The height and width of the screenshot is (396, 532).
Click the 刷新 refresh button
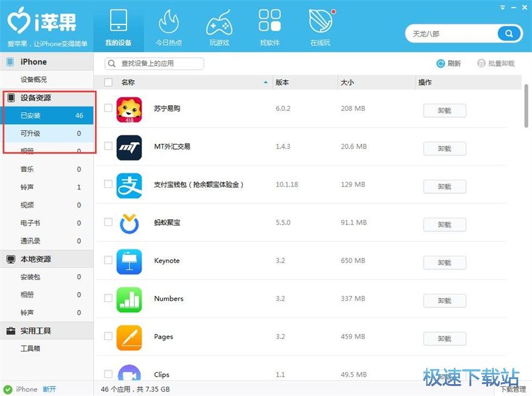pos(449,63)
